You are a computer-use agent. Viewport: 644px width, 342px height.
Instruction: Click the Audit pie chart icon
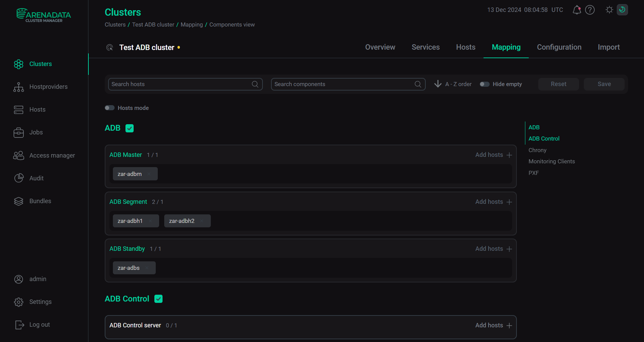19,178
